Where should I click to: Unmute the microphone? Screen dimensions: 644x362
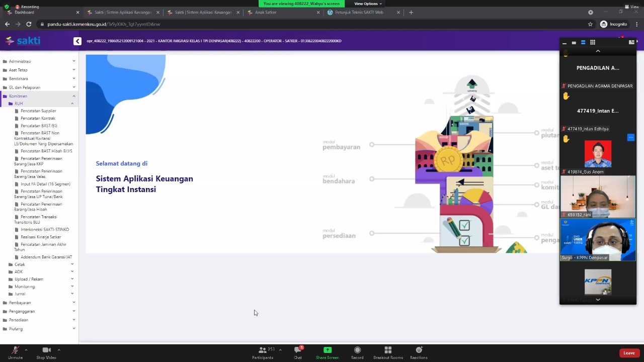coord(15,350)
